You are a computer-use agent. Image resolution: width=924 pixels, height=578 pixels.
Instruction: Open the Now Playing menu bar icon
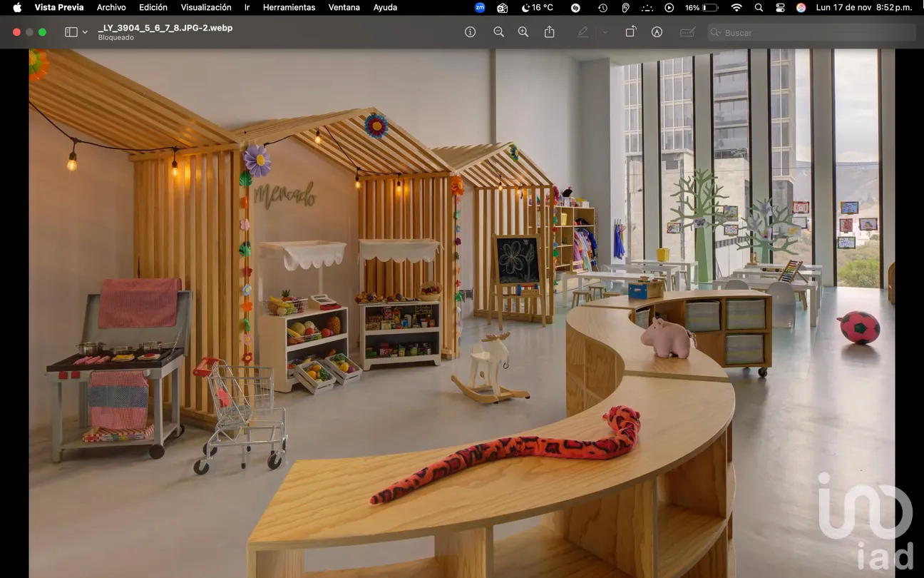[x=669, y=7]
